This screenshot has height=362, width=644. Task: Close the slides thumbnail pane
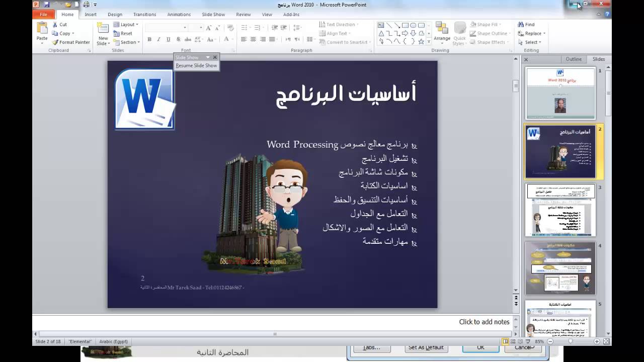tap(526, 59)
